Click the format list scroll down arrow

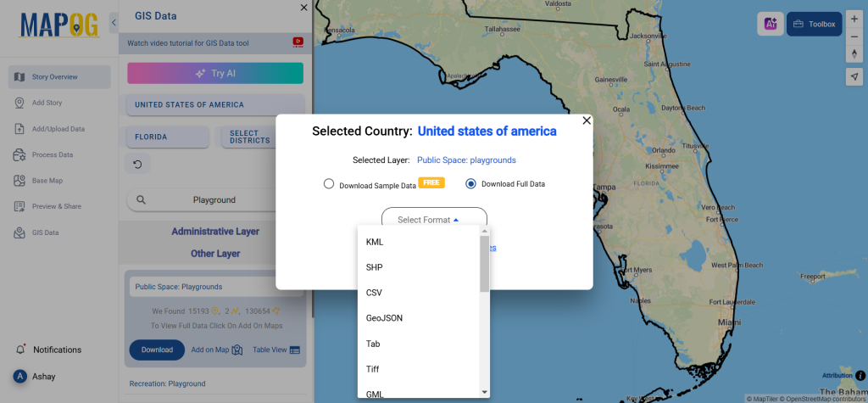click(x=484, y=392)
